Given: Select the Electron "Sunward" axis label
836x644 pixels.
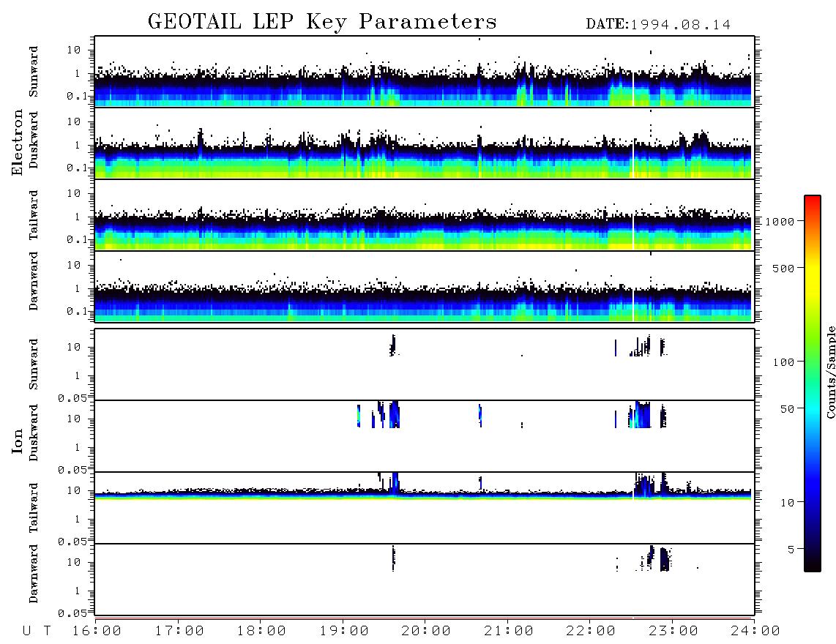Looking at the screenshot, I should (34, 71).
